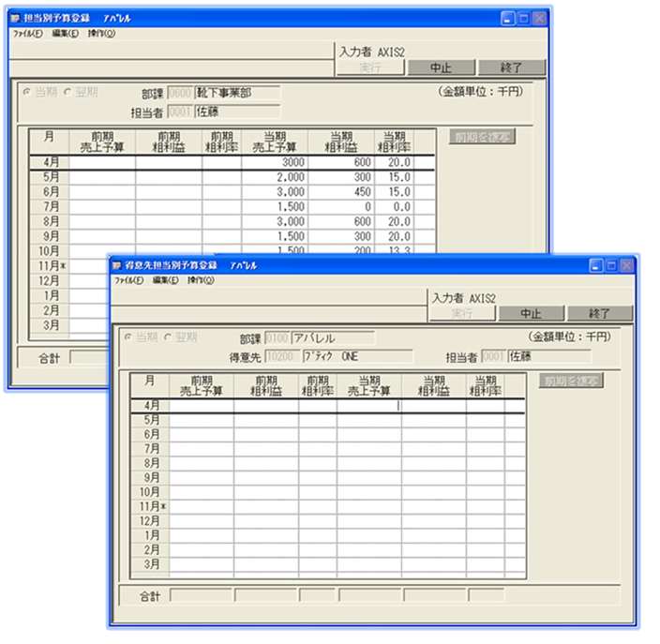
Task: Select the 翌期 radio button in back window
Action: coord(67,92)
